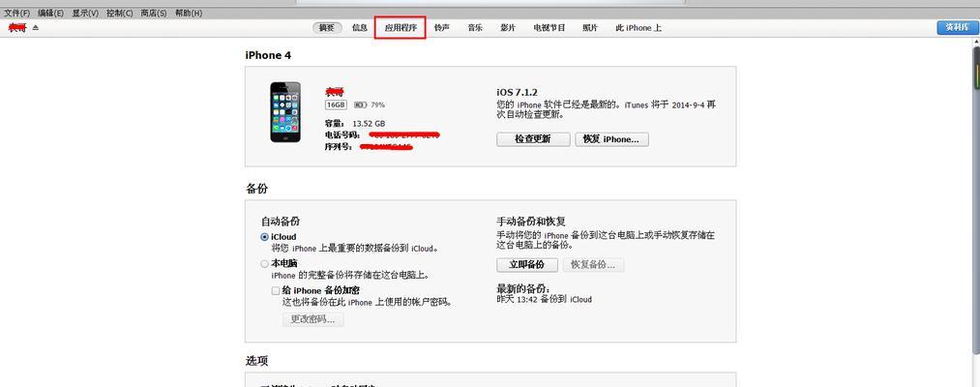The image size is (980, 387).
Task: Open the 控制(C) menu
Action: click(x=119, y=13)
